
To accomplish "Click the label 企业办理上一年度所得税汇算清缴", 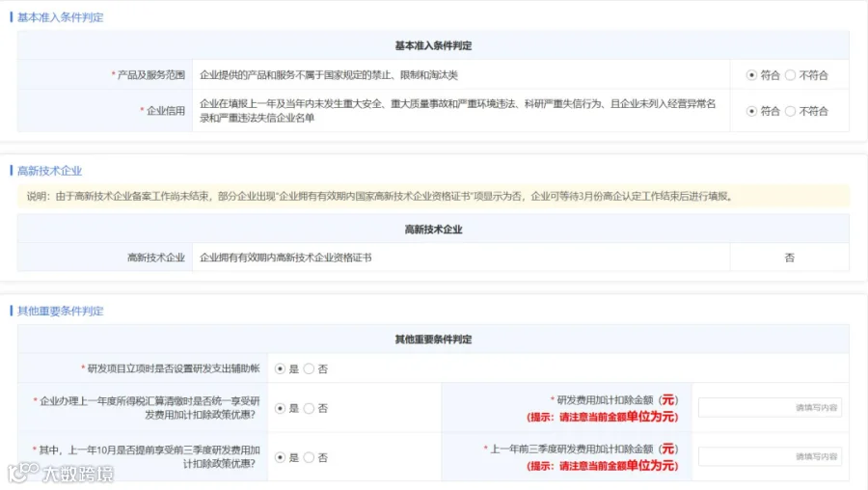I will point(149,407).
